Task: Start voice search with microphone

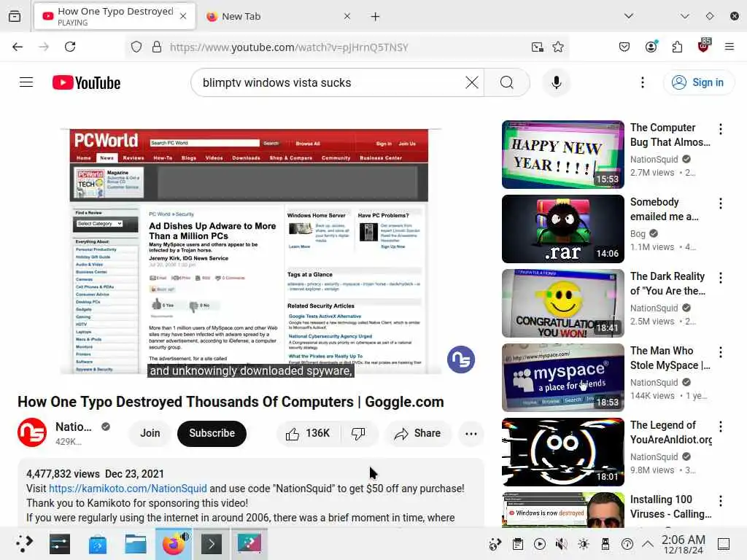Action: (556, 82)
